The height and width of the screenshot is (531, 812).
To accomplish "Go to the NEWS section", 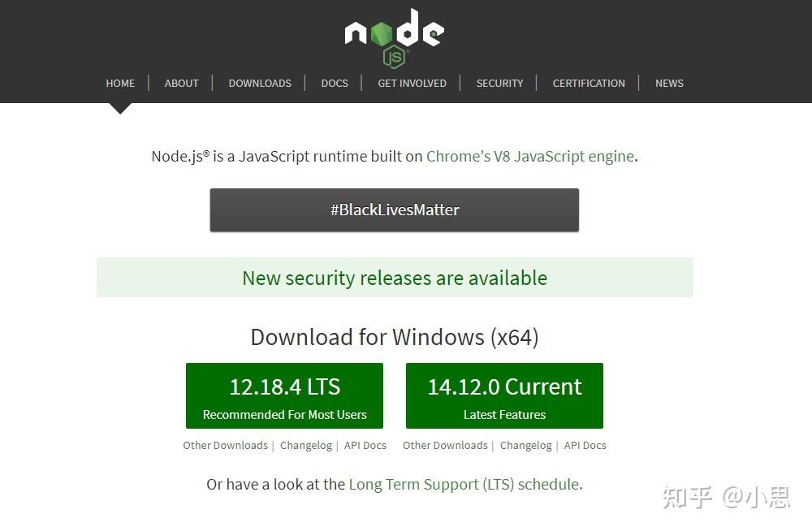I will point(669,83).
